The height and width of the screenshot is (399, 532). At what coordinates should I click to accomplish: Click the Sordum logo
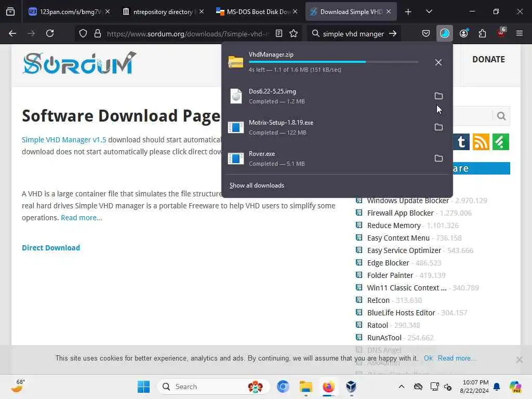79,63
